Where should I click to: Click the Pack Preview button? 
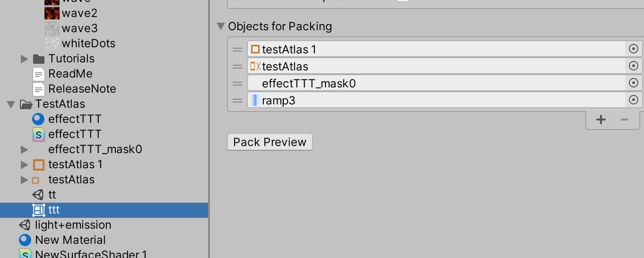point(270,142)
